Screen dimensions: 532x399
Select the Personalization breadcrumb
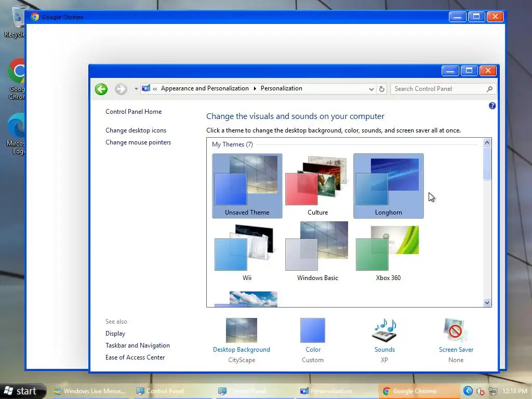[x=281, y=88]
